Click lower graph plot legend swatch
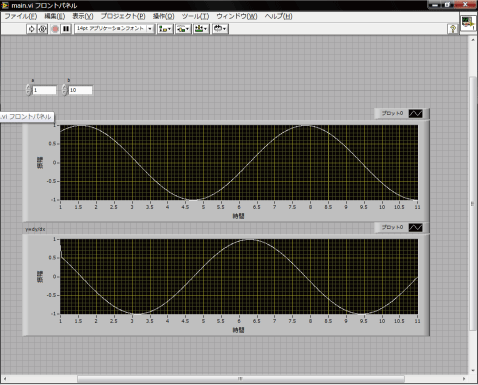This screenshot has width=478, height=385. click(416, 228)
